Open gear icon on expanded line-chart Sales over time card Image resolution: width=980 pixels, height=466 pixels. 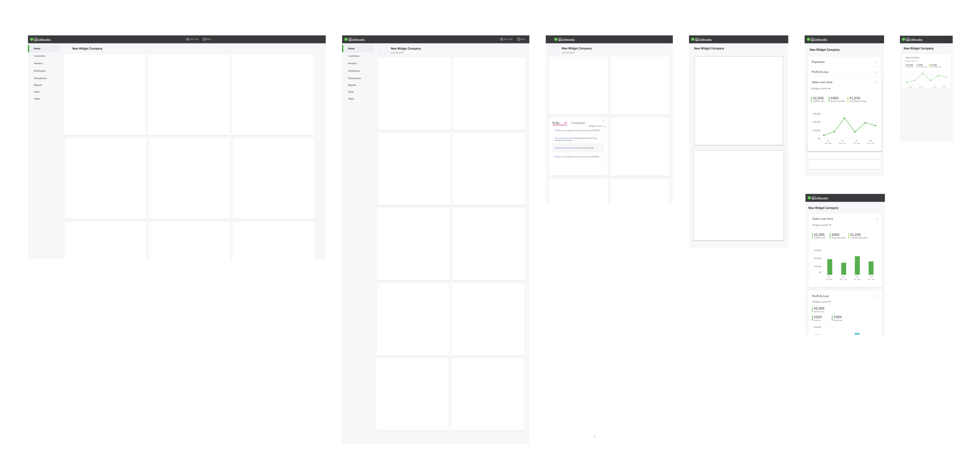coord(877,82)
